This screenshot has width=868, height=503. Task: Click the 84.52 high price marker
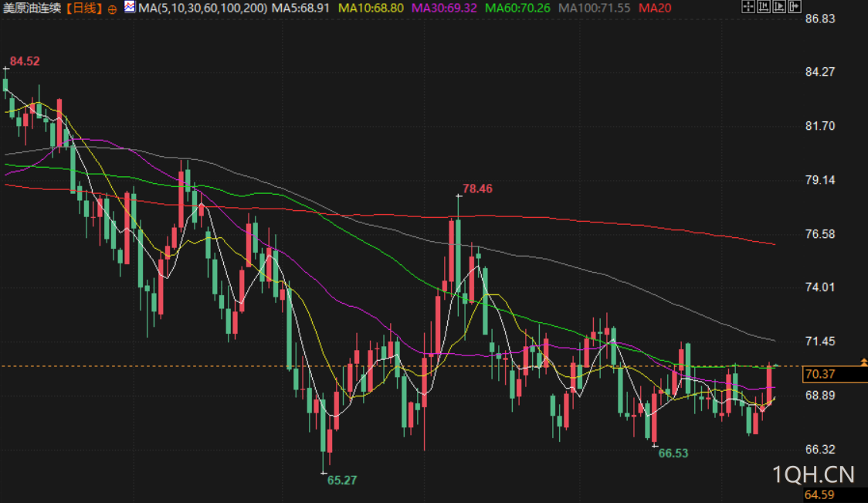pyautogui.click(x=25, y=62)
